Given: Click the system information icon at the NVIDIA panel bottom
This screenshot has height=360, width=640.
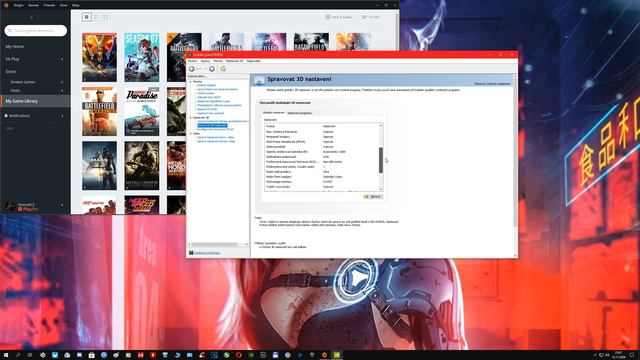Looking at the screenshot, I should pyautogui.click(x=191, y=253).
